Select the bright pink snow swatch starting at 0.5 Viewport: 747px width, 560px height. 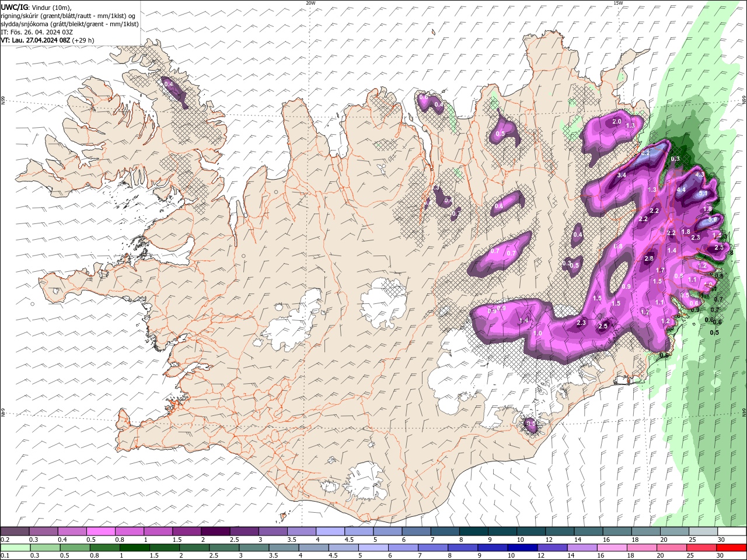click(101, 531)
